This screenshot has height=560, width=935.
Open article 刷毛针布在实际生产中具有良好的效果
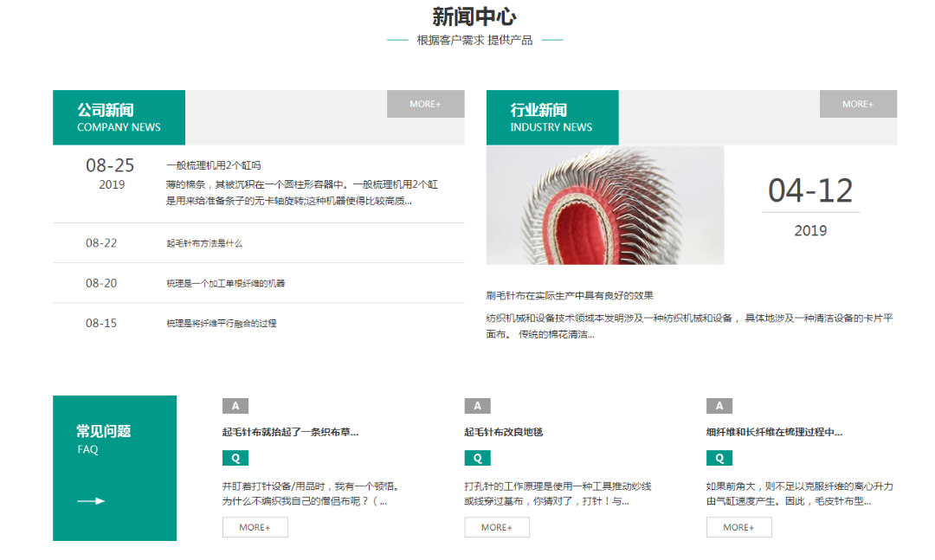click(x=570, y=296)
